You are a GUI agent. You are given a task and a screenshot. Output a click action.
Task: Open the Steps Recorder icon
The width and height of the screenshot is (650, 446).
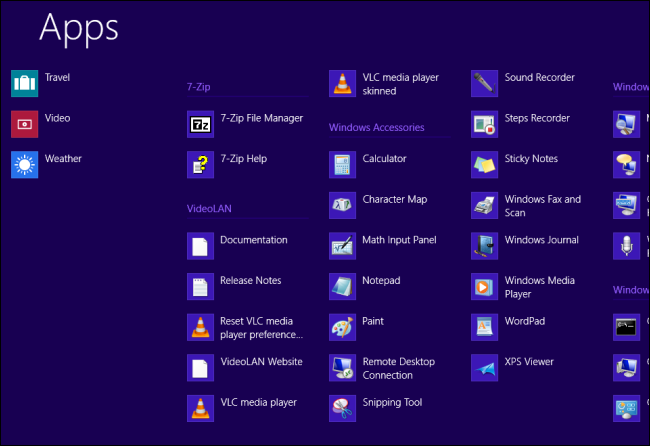(x=485, y=124)
